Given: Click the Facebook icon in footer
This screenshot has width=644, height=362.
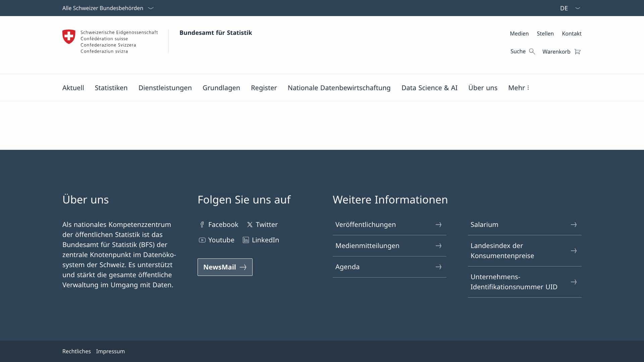Looking at the screenshot, I should (x=202, y=225).
